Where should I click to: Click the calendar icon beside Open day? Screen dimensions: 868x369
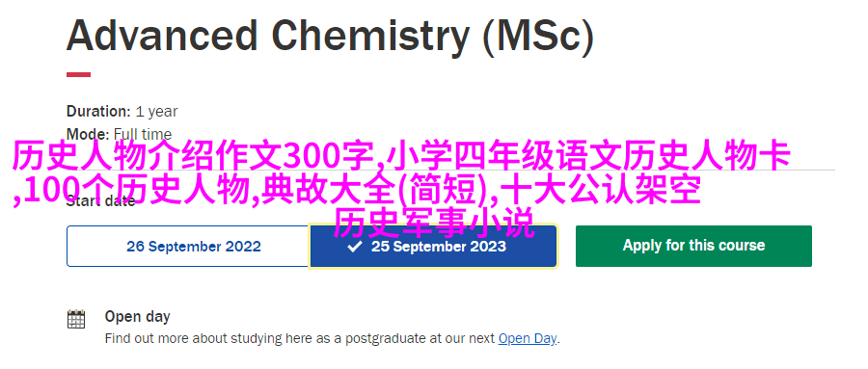(x=76, y=319)
